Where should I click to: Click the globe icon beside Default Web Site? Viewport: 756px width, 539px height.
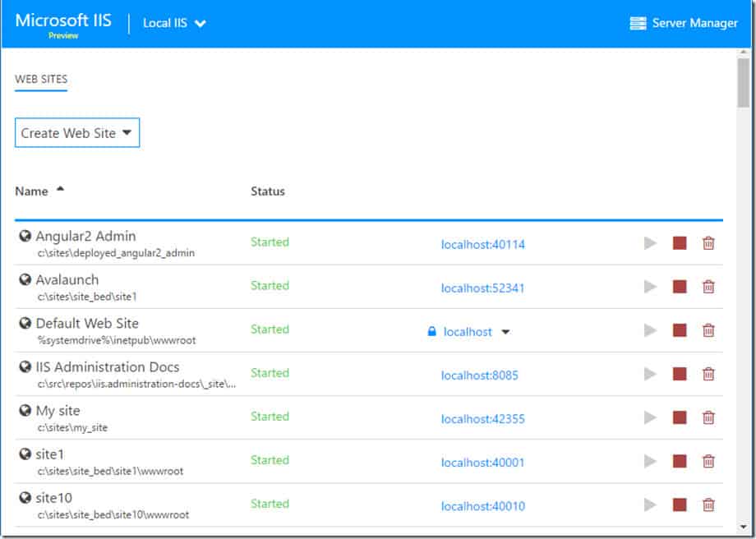click(x=25, y=323)
